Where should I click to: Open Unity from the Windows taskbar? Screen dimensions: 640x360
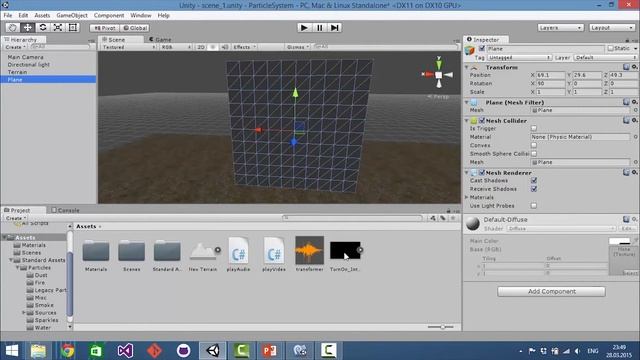(213, 351)
